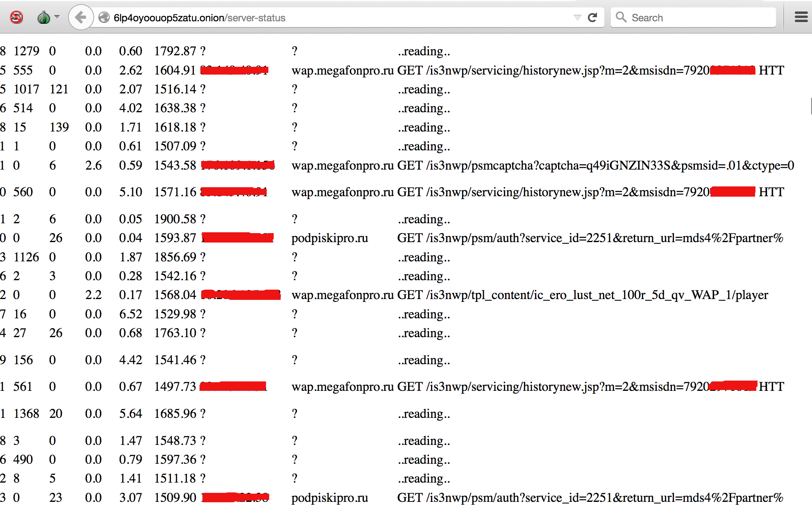
Task: Click the site identity globe icon
Action: click(104, 18)
